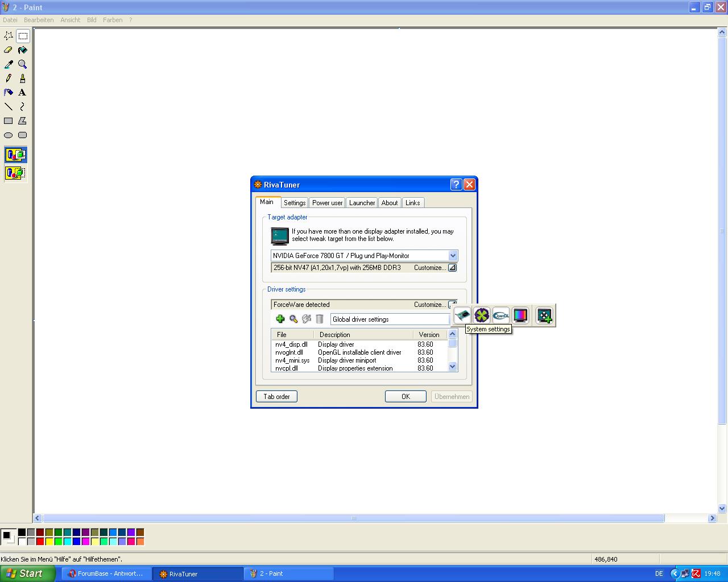Choose the Rounded Rectangle tool

tap(23, 135)
